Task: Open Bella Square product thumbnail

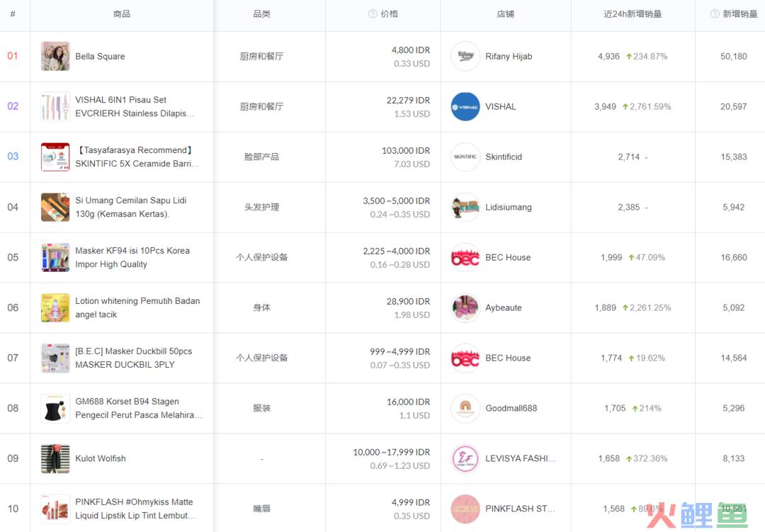Action: click(x=55, y=56)
